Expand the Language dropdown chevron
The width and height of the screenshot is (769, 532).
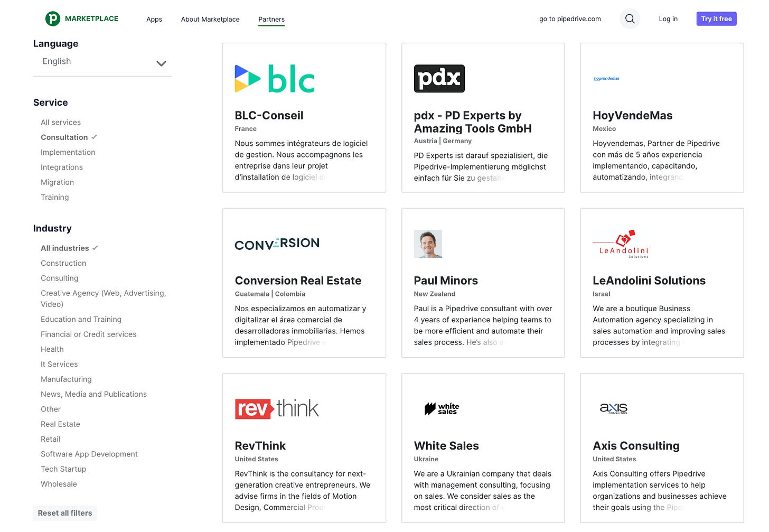tap(162, 63)
